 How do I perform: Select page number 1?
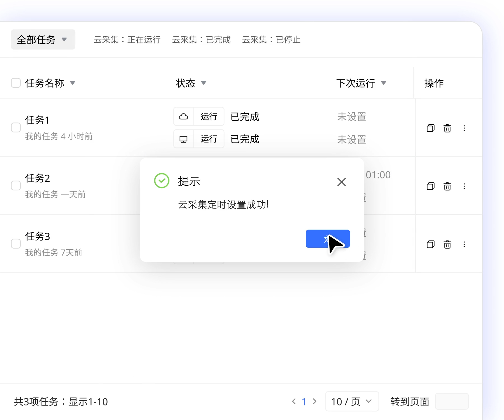[x=304, y=402]
